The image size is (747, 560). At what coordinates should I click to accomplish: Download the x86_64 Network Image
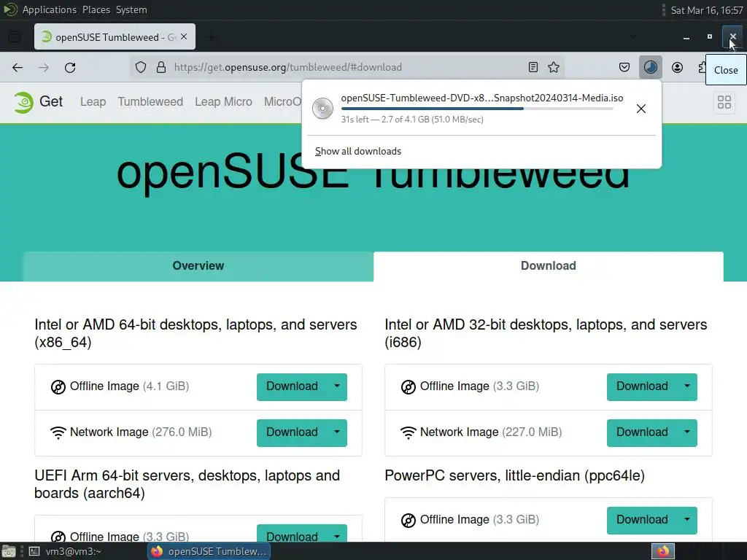pyautogui.click(x=292, y=432)
